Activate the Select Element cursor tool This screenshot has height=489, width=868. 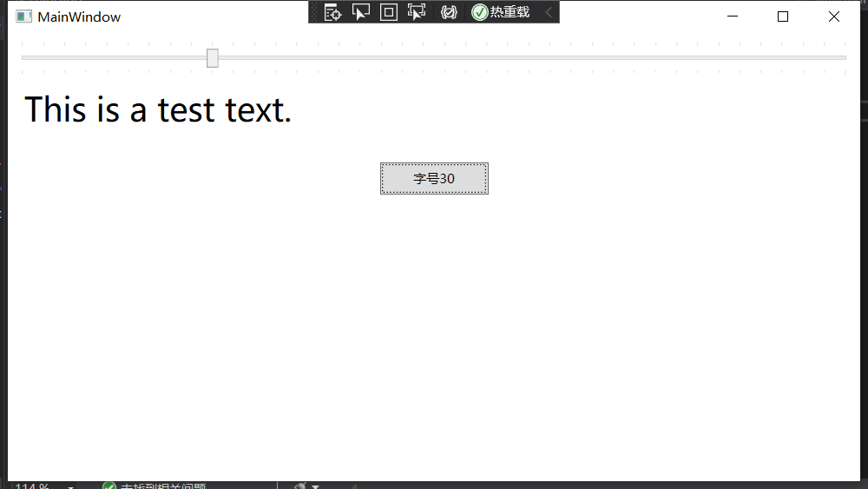click(361, 12)
